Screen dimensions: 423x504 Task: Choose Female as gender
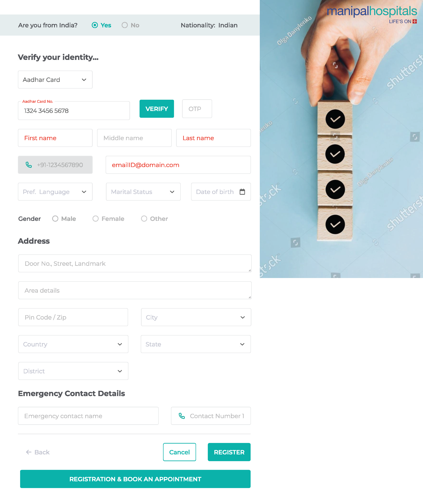click(x=96, y=219)
